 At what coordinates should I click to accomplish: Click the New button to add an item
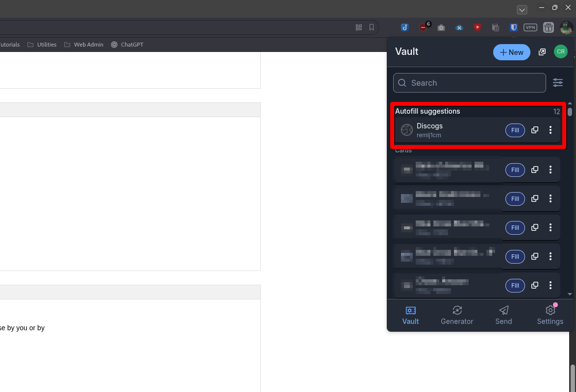coord(511,52)
